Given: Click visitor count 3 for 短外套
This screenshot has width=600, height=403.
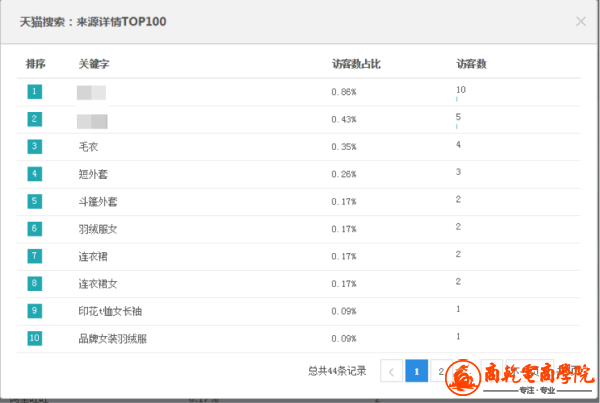Looking at the screenshot, I should coord(458,171).
